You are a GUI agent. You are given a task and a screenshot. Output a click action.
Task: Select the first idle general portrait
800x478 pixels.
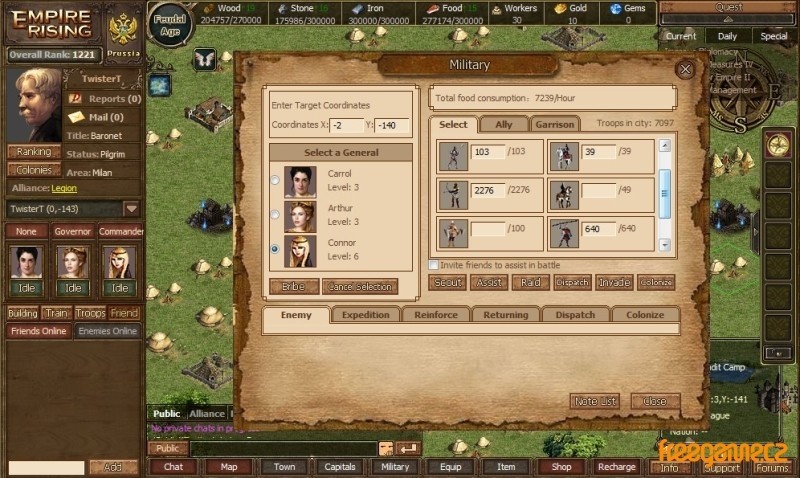[x=27, y=262]
